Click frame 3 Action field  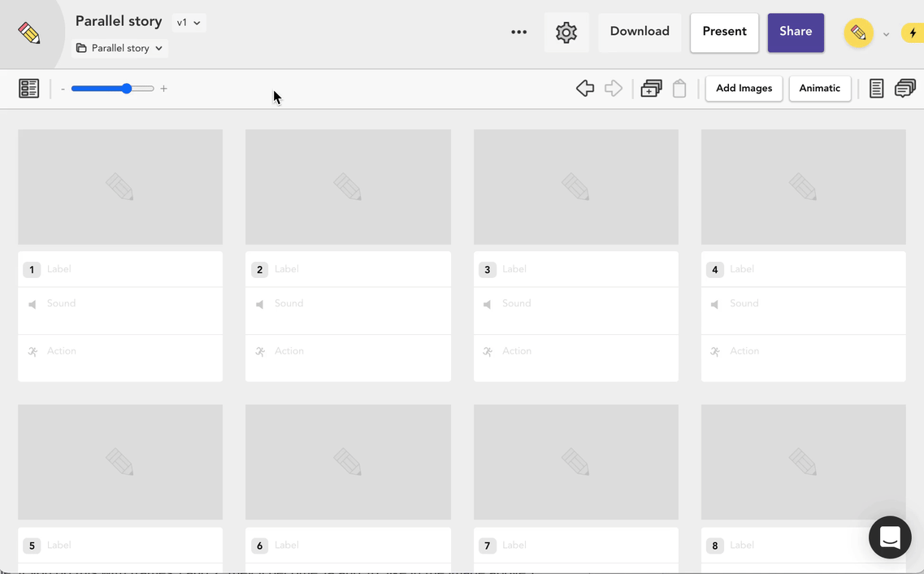(575, 358)
